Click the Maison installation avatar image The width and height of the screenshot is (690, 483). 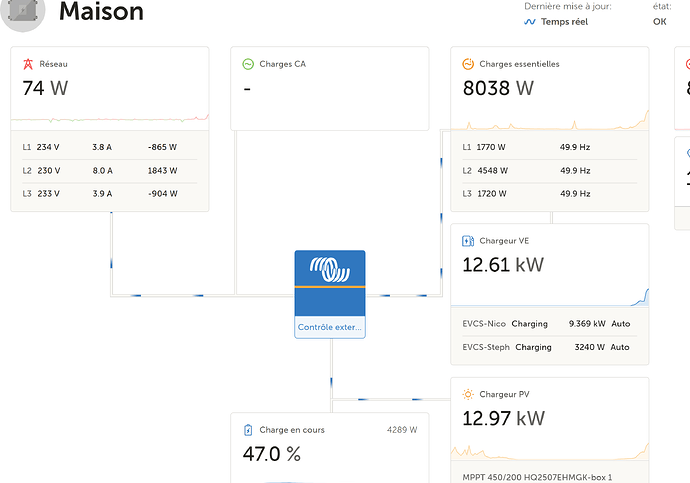click(x=22, y=13)
